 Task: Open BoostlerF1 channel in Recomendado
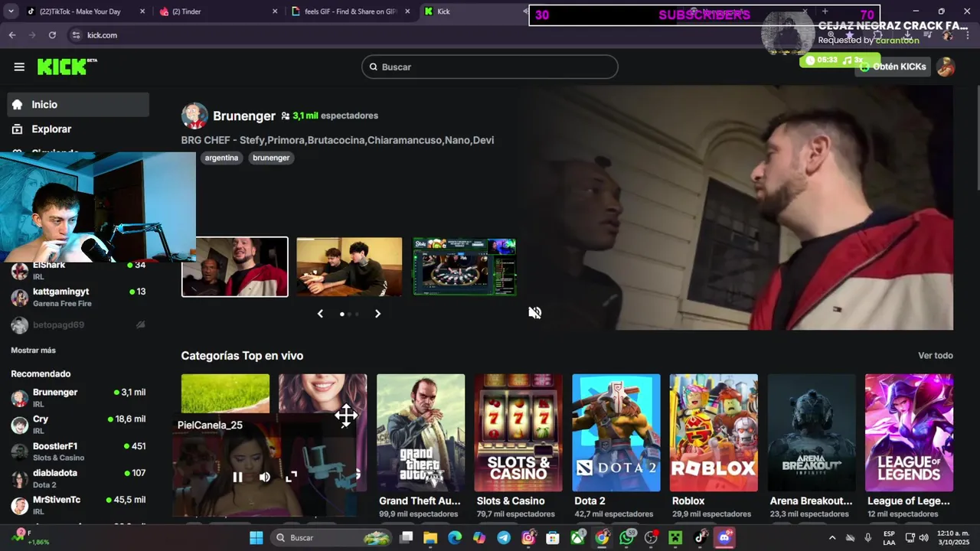[x=78, y=452]
